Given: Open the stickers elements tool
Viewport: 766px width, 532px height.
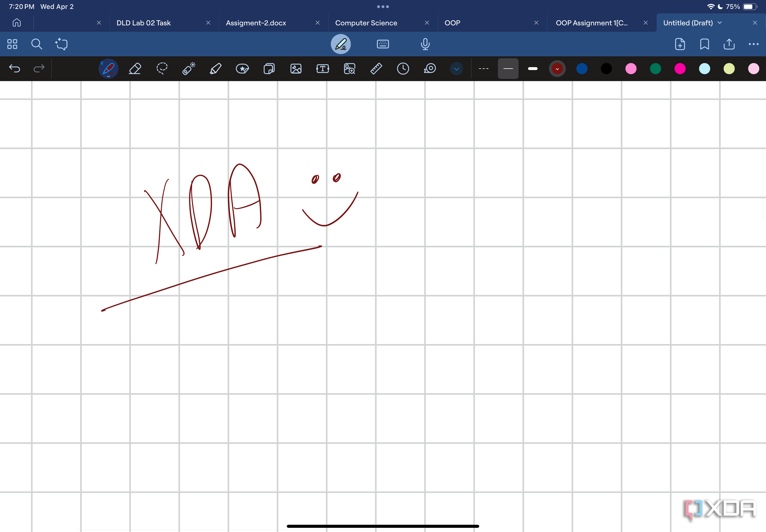Looking at the screenshot, I should [242, 69].
